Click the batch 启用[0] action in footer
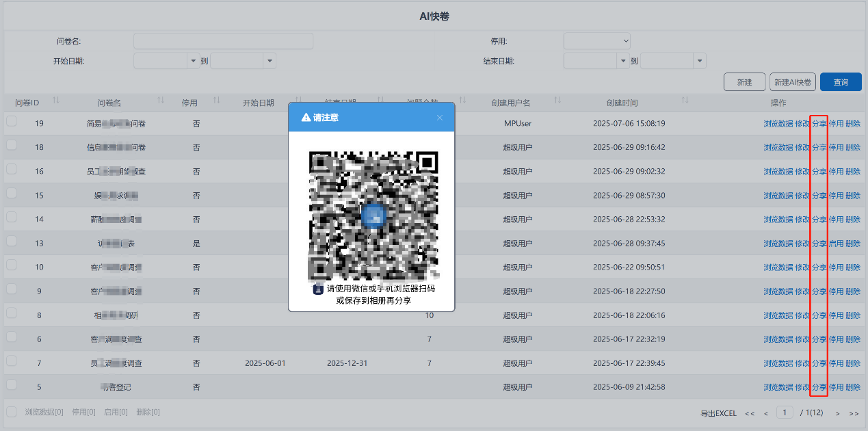Viewport: 868px width, 431px height. tap(116, 412)
